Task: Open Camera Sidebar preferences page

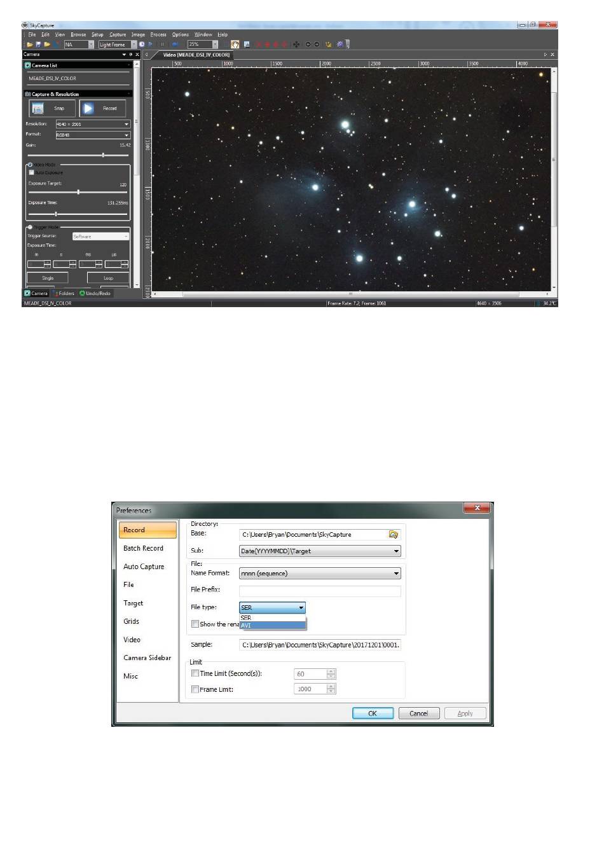Action: coord(147,658)
